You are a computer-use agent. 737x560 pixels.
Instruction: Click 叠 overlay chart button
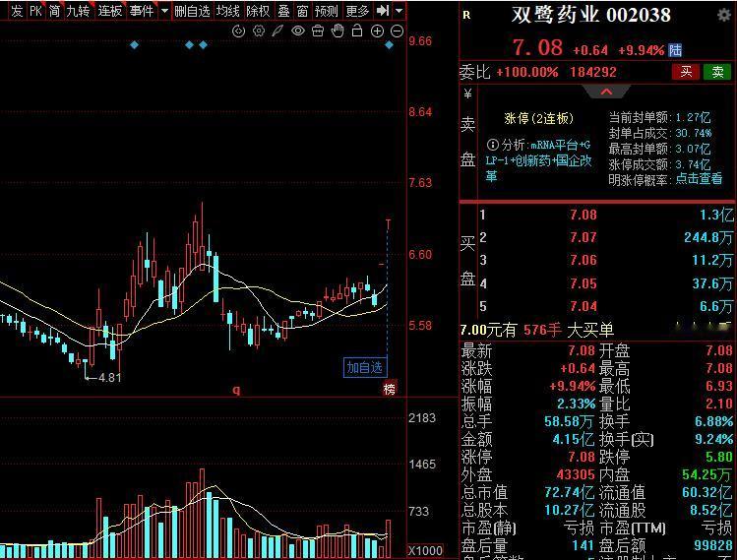coord(283,11)
